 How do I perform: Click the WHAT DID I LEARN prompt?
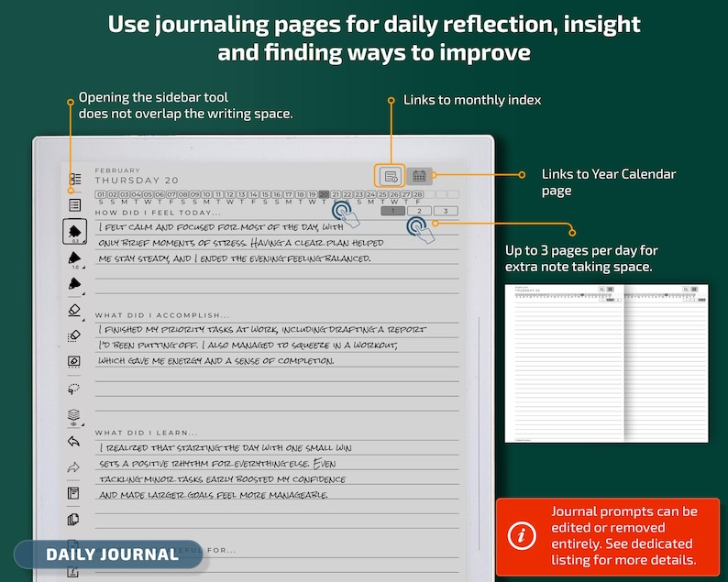coord(147,433)
